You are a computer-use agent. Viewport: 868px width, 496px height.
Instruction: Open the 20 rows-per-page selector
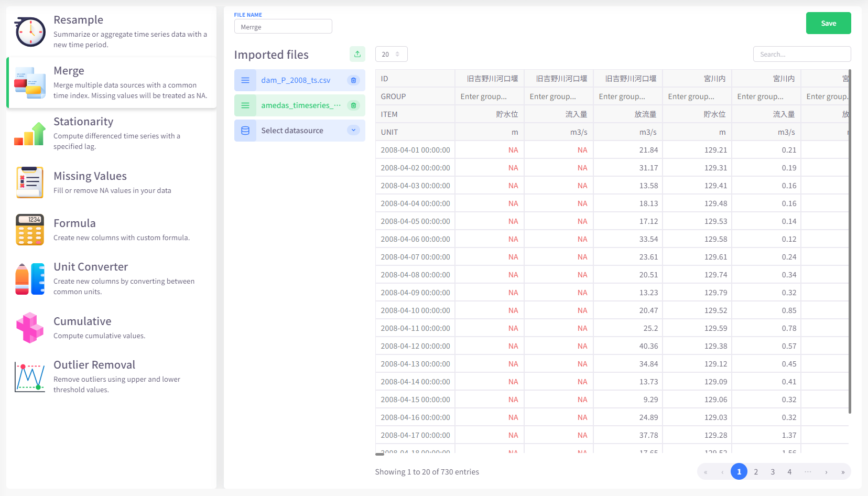[391, 54]
